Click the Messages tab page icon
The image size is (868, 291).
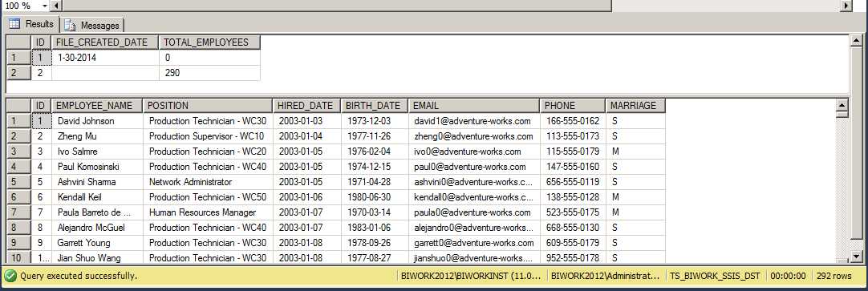point(70,25)
